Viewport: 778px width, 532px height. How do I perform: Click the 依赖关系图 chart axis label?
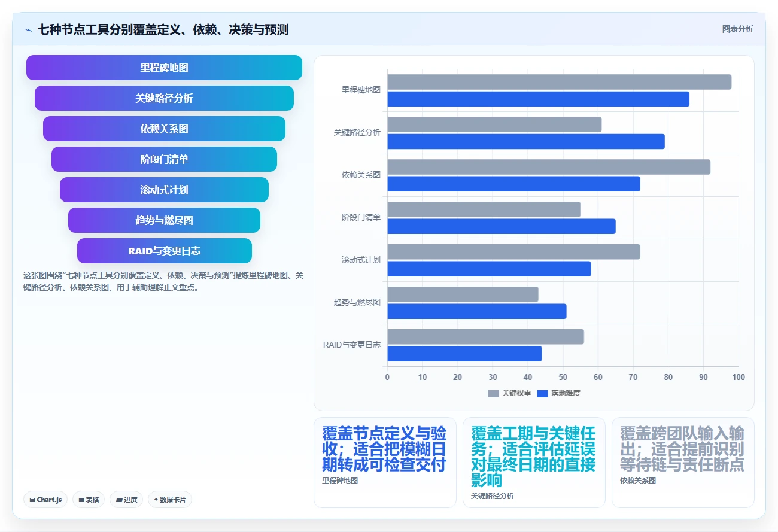pos(361,175)
